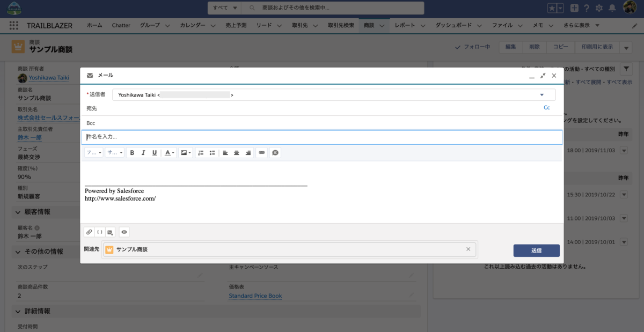Click the global search box
644x332 pixels.
point(334,8)
